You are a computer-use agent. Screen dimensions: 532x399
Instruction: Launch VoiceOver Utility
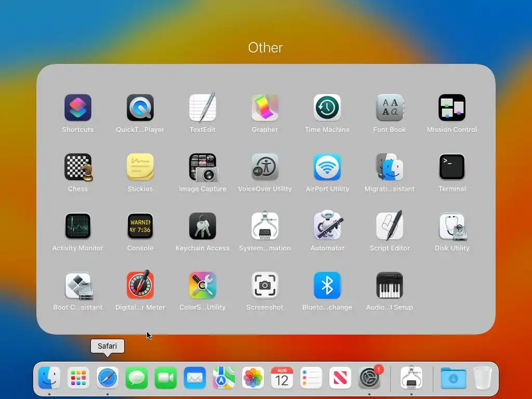click(265, 167)
